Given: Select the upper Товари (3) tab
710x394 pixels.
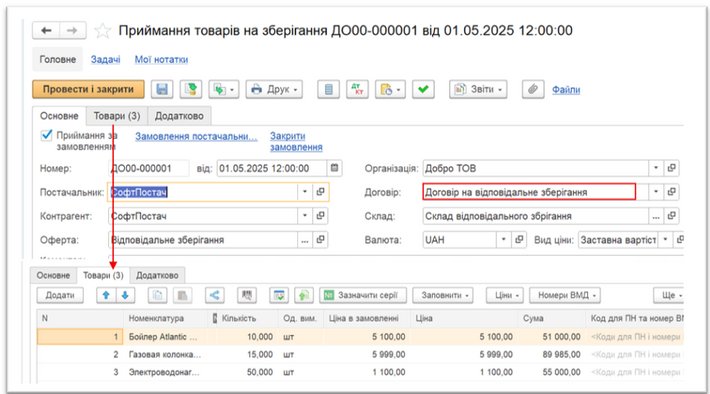Looking at the screenshot, I should click(117, 116).
